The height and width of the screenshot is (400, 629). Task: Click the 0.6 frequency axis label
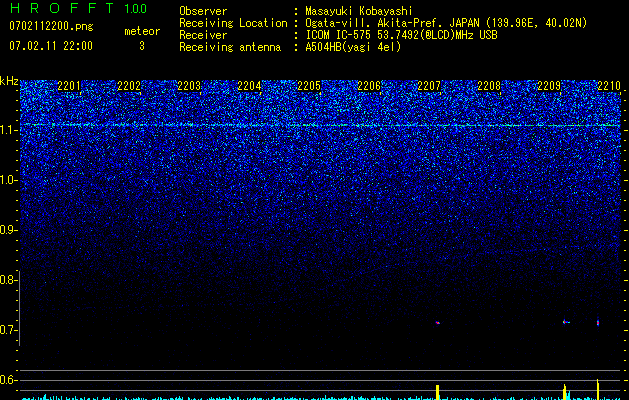click(7, 380)
